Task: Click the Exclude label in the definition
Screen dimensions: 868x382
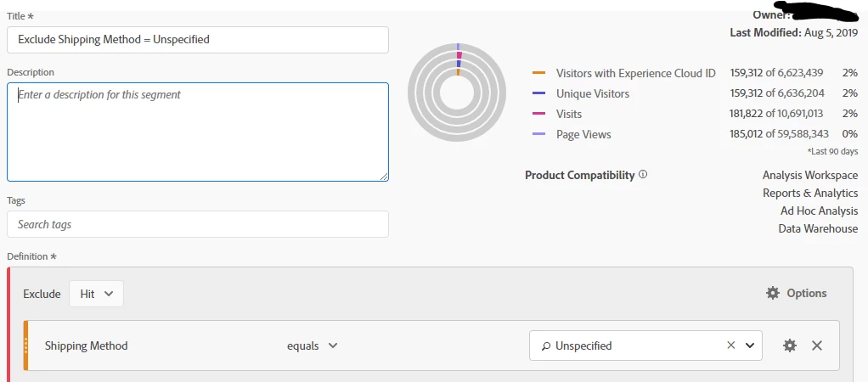Action: (x=42, y=294)
